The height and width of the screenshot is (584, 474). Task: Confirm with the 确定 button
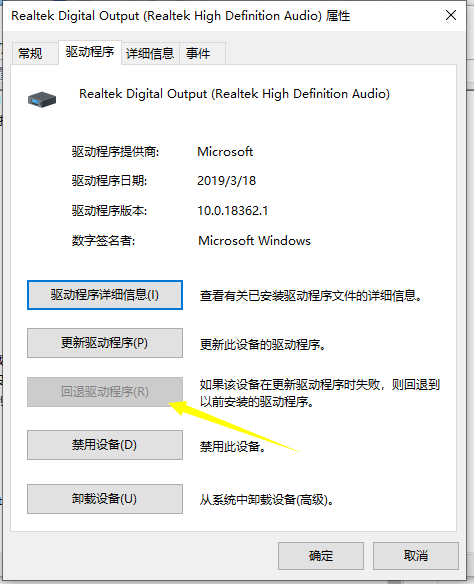tap(321, 556)
